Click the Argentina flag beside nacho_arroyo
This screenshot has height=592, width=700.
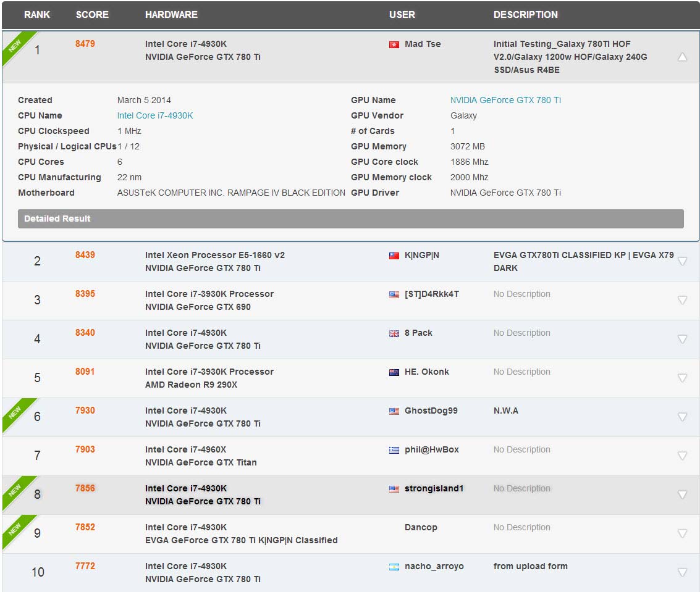click(x=394, y=567)
